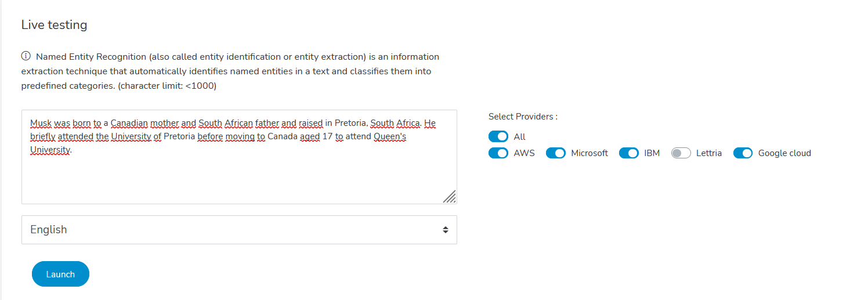
Task: Click inside the sample text area
Action: (x=239, y=157)
